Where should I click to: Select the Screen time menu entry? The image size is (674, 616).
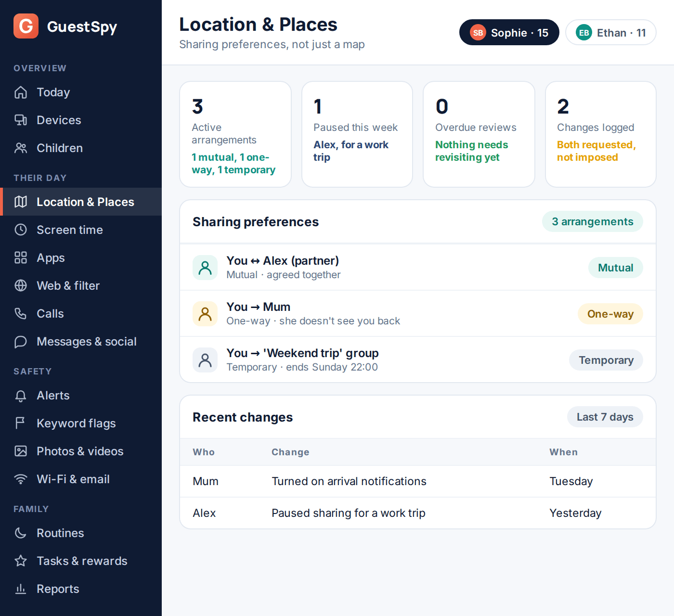point(81,230)
